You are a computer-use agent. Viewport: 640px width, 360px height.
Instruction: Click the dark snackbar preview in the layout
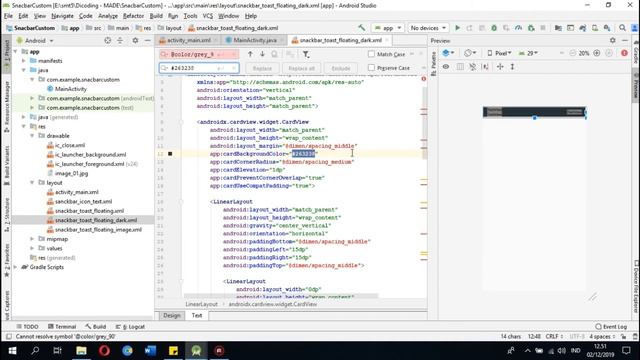[534, 112]
